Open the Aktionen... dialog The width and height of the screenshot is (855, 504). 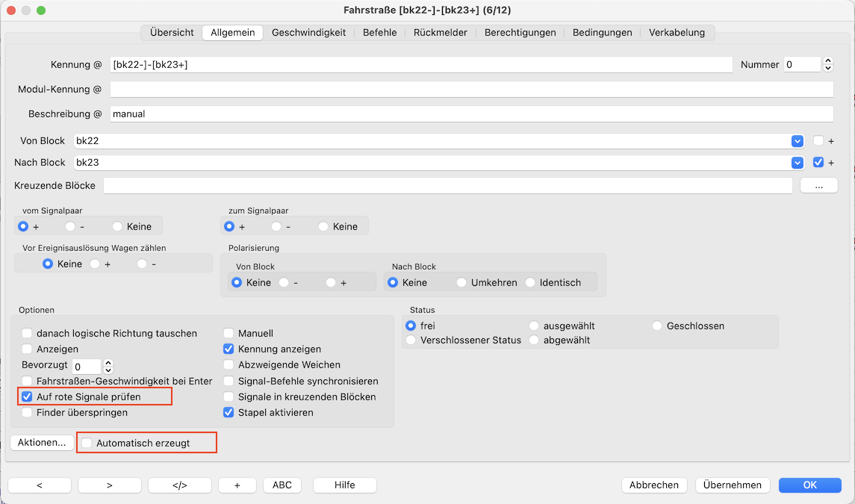tap(43, 442)
